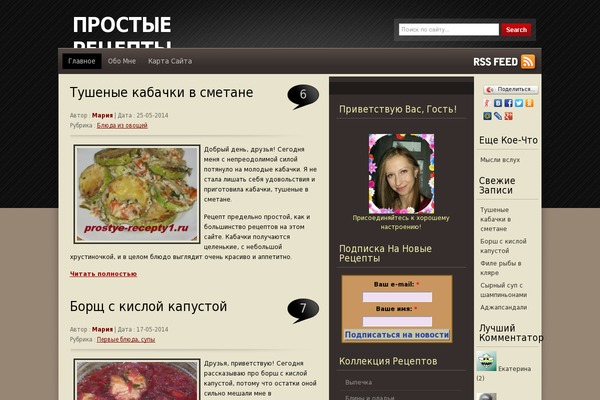600x400 pixels.
Task: Open recent post Сырный суп с шампиньонами
Action: (504, 290)
